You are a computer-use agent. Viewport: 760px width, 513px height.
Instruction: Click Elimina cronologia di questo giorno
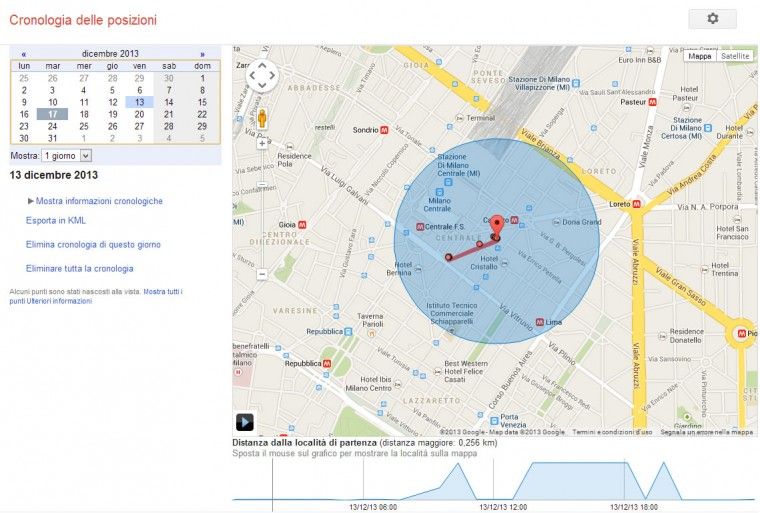coord(93,244)
